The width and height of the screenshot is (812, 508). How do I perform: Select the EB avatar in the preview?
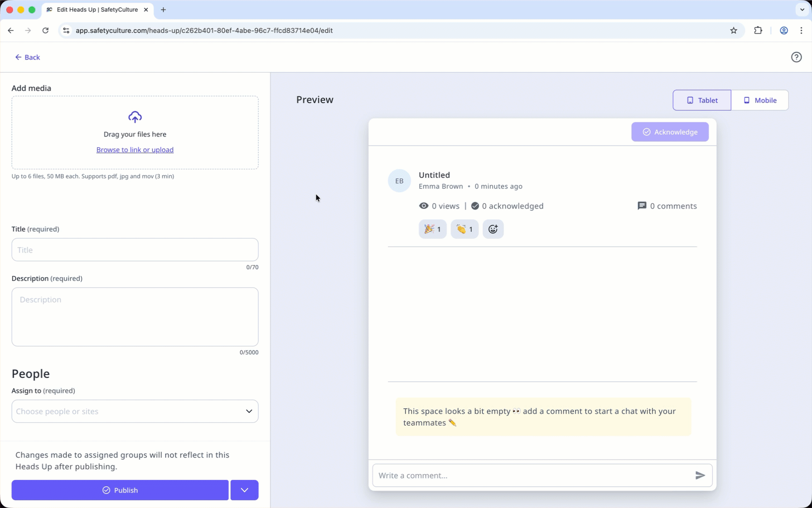(399, 181)
